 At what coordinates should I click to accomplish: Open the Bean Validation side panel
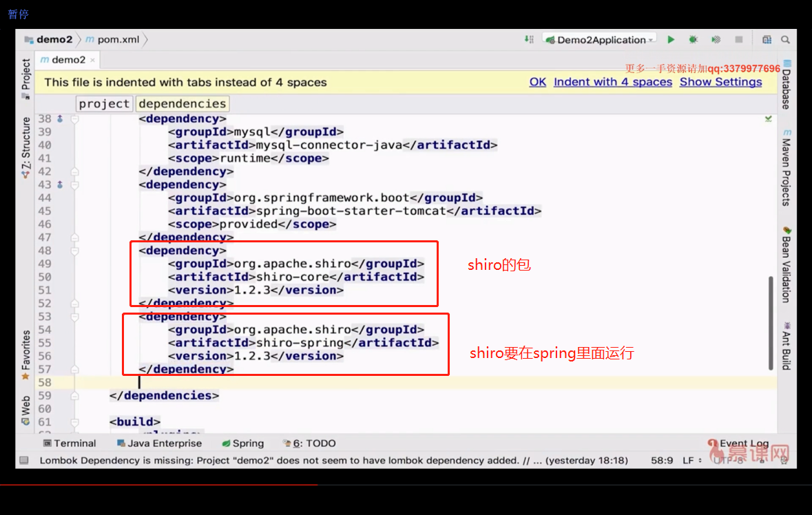(787, 264)
